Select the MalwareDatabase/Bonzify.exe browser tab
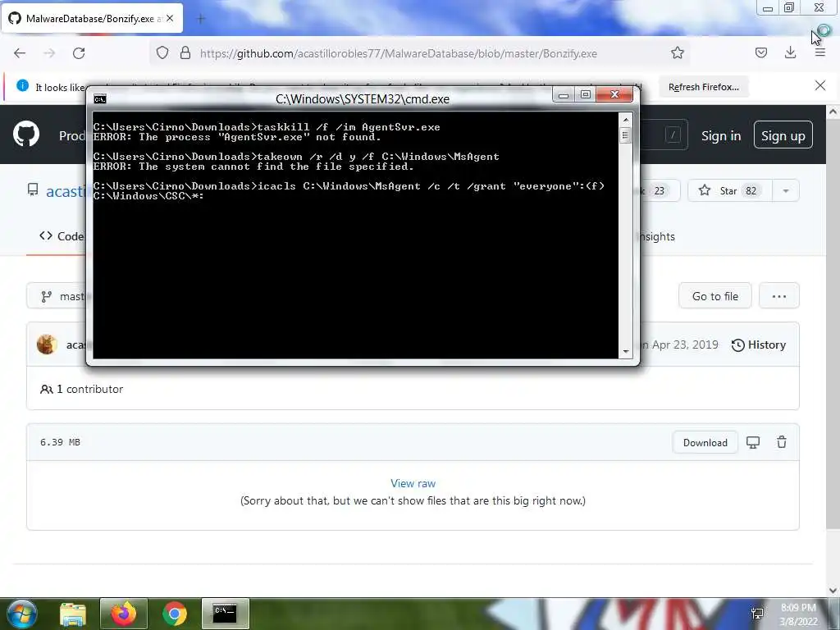 tap(92, 18)
